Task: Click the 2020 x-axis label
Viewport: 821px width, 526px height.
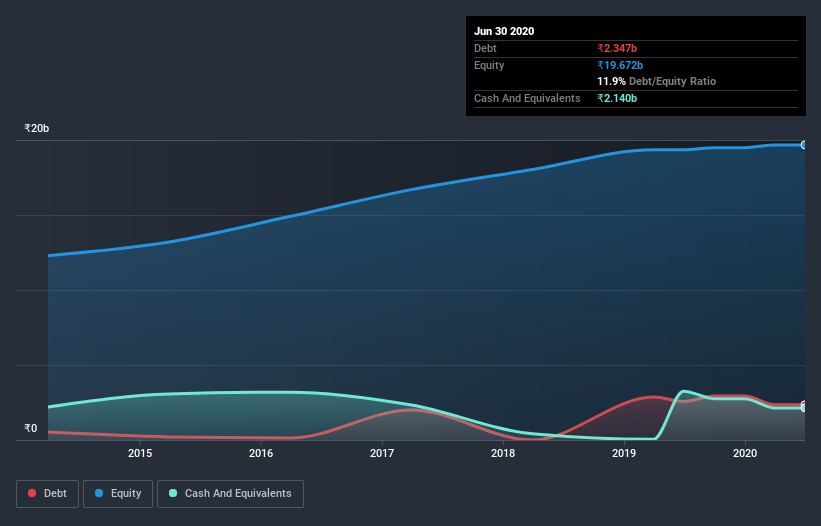Action: pyautogui.click(x=745, y=453)
